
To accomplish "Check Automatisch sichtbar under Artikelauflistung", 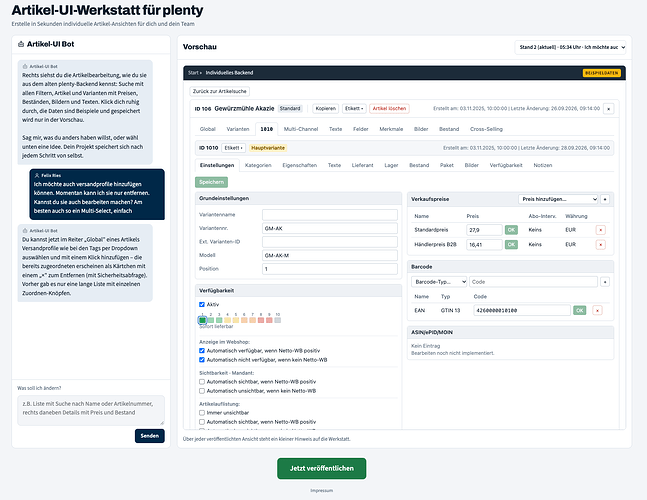I will (x=202, y=422).
